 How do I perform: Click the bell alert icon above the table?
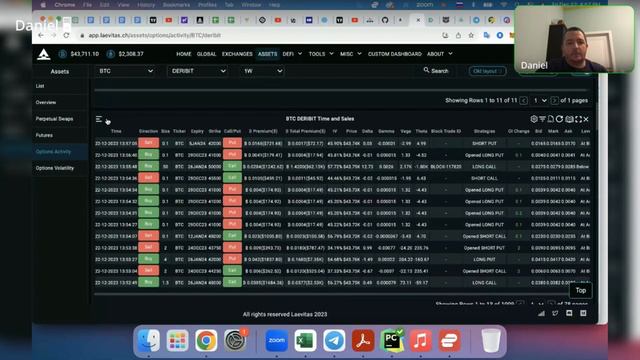(x=551, y=119)
